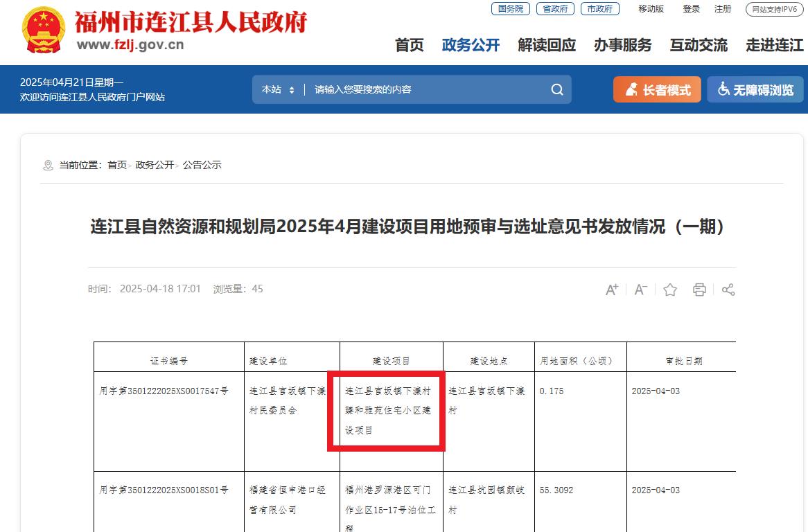This screenshot has width=808, height=532.
Task: Go to the 国务院 site link
Action: (511, 9)
